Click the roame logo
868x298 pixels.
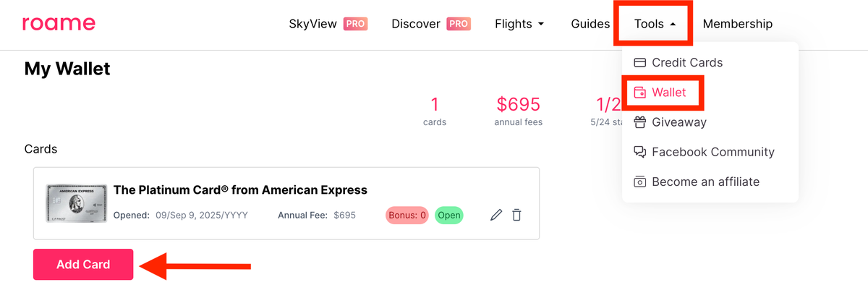59,24
